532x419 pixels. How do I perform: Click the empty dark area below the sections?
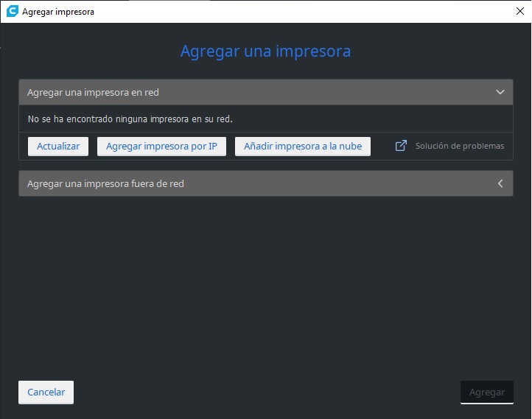[265, 287]
